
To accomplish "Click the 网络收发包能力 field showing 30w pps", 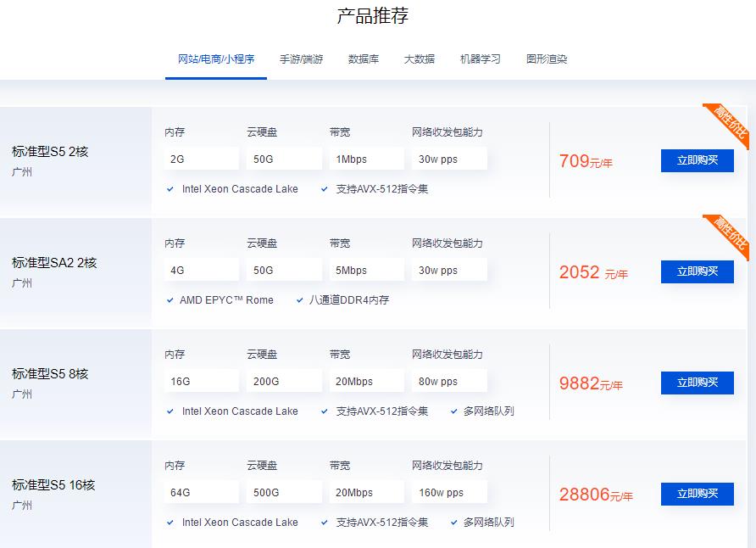I will point(449,159).
